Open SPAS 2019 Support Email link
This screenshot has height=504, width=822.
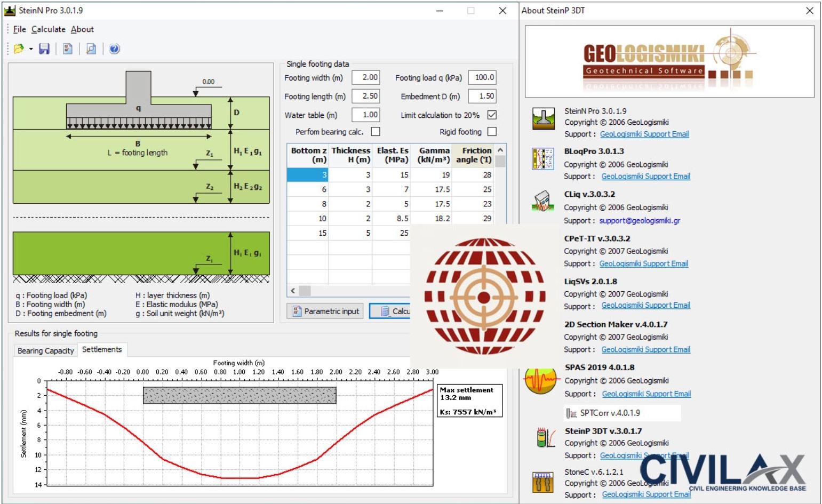pos(647,394)
